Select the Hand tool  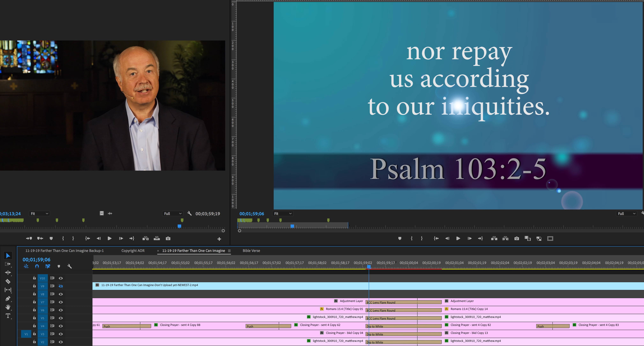tap(8, 307)
